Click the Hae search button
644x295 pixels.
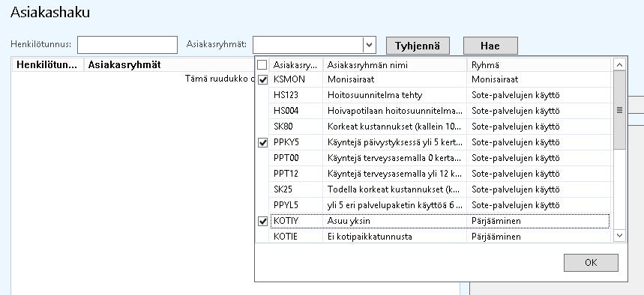(x=490, y=46)
